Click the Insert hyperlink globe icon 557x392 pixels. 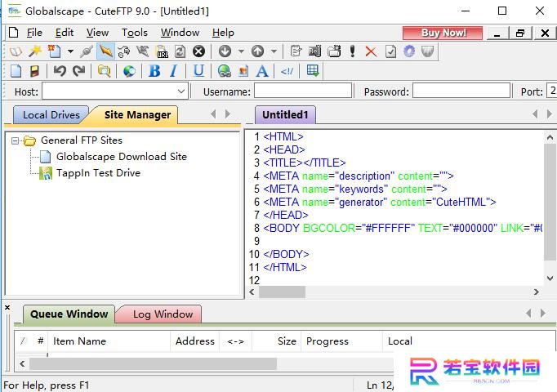click(224, 71)
